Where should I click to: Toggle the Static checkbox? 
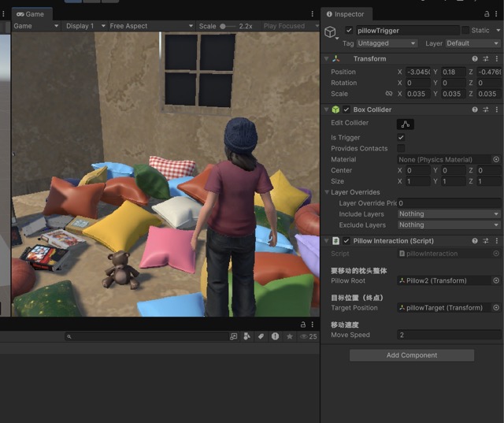(x=465, y=30)
